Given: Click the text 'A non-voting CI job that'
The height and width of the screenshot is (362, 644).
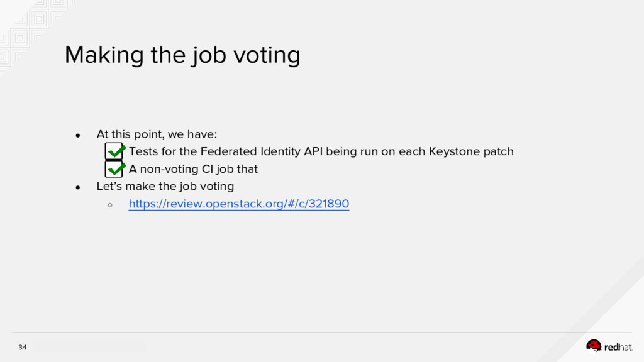Looking at the screenshot, I should point(193,169).
